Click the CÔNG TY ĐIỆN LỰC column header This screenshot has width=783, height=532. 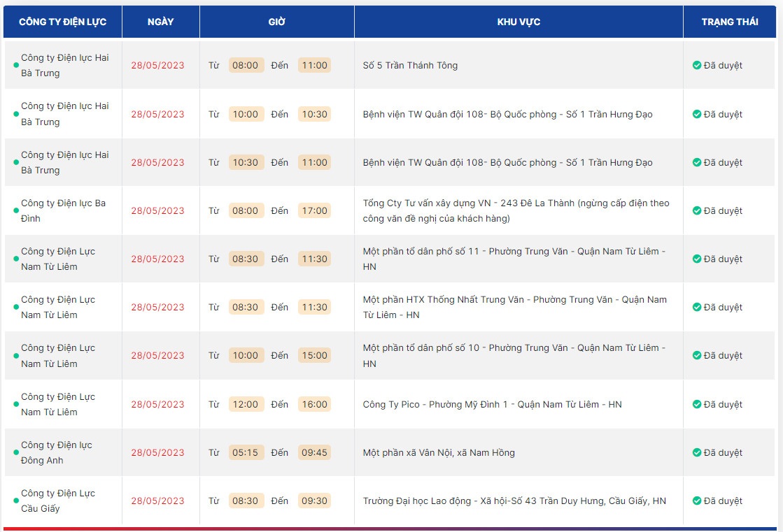point(62,22)
